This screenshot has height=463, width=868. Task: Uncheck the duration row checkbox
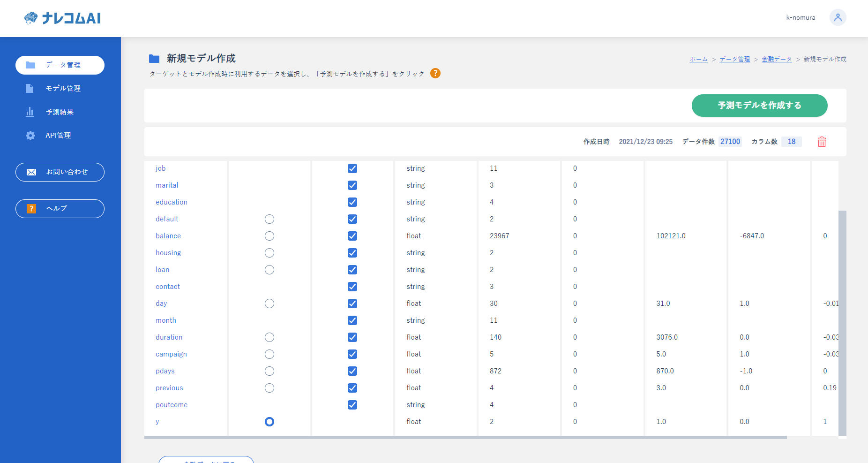tap(352, 337)
